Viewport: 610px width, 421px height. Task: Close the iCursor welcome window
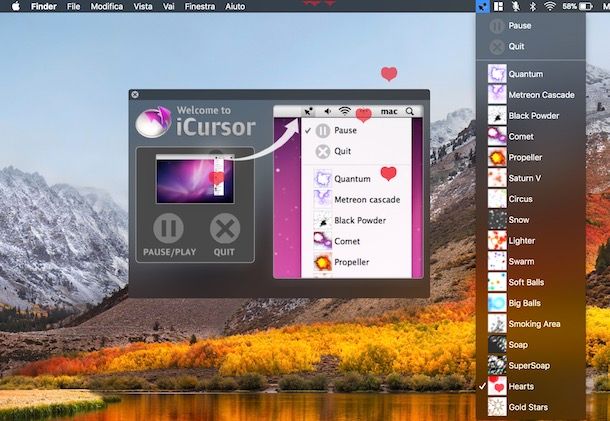click(x=135, y=95)
